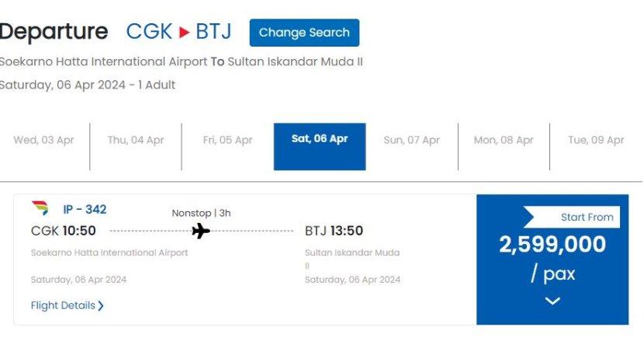Select the Thu, 04 Apr date tab
Viewport: 644px width, 362px height.
(136, 140)
